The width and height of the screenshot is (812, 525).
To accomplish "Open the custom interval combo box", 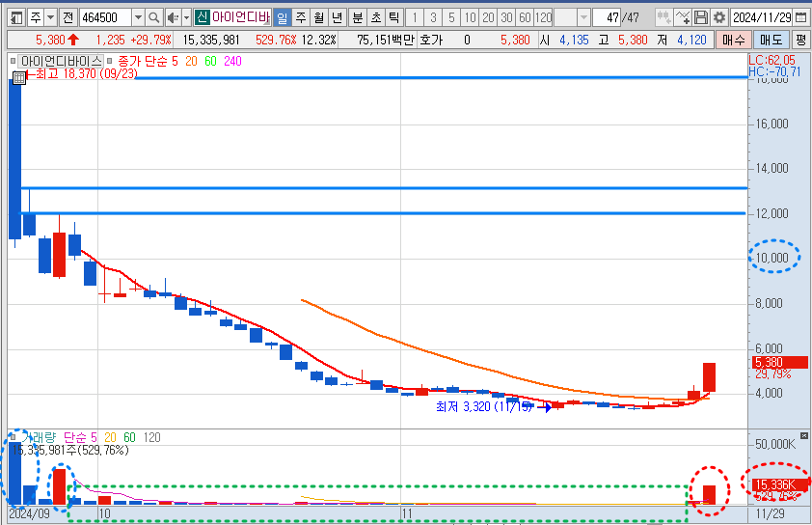I will coord(572,18).
